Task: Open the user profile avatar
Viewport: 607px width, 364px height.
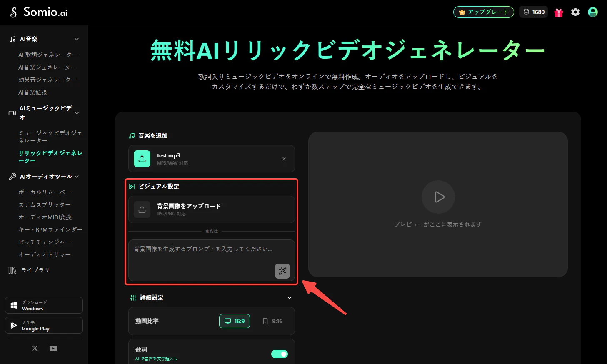Action: click(x=593, y=12)
